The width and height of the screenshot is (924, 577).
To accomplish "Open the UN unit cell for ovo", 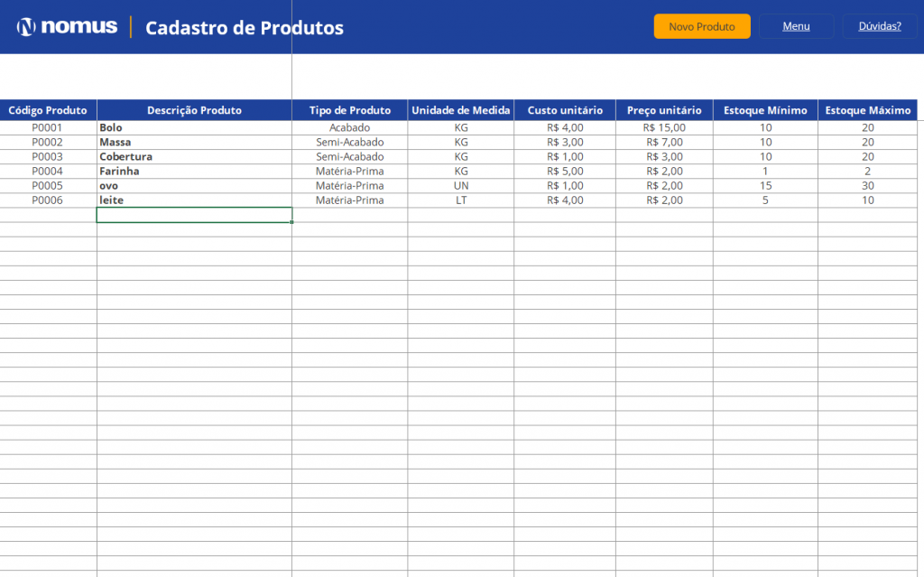I will tap(460, 185).
